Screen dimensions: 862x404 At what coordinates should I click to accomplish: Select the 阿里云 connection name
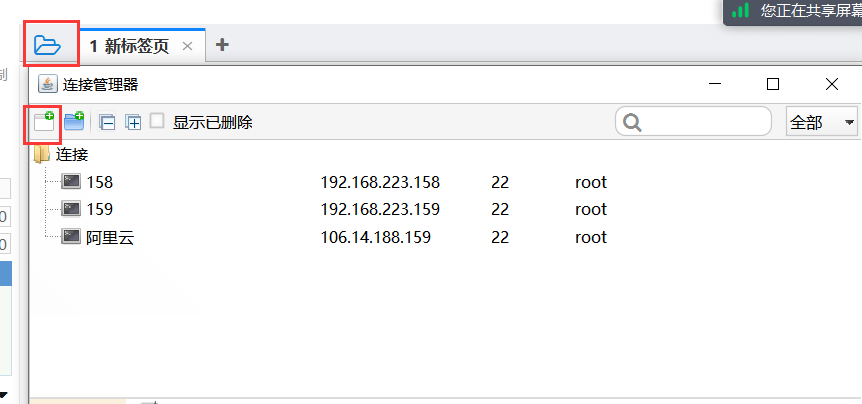click(109, 237)
